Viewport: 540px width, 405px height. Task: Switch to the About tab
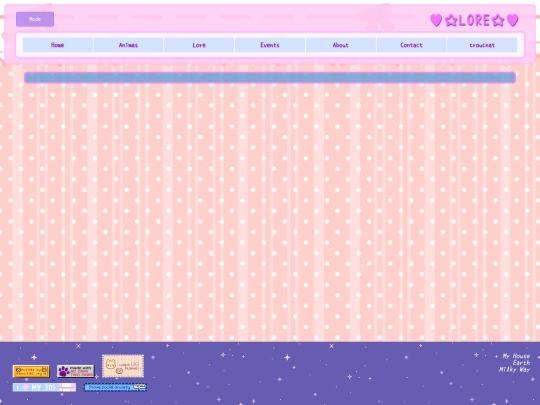(x=341, y=45)
